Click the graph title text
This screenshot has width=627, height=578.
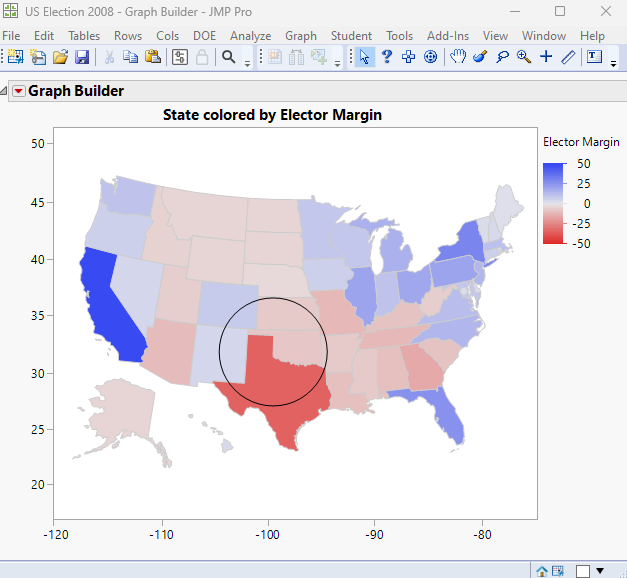point(272,115)
